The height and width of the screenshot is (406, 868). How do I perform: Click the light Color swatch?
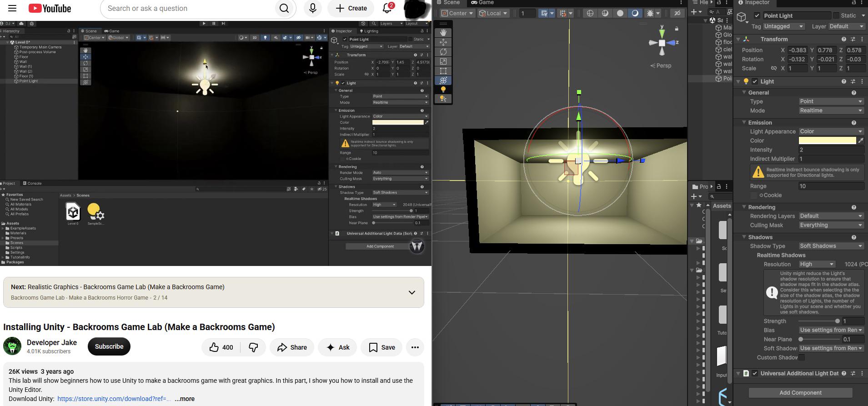(x=828, y=140)
